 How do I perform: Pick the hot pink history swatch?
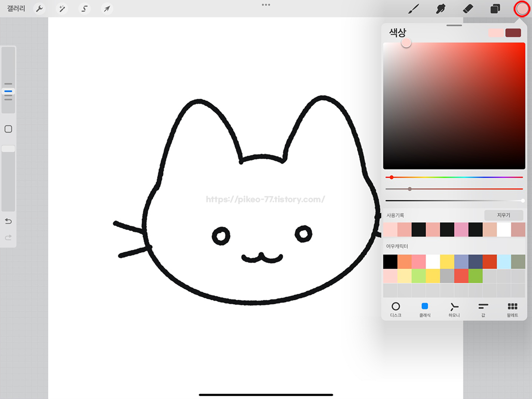[461, 230]
